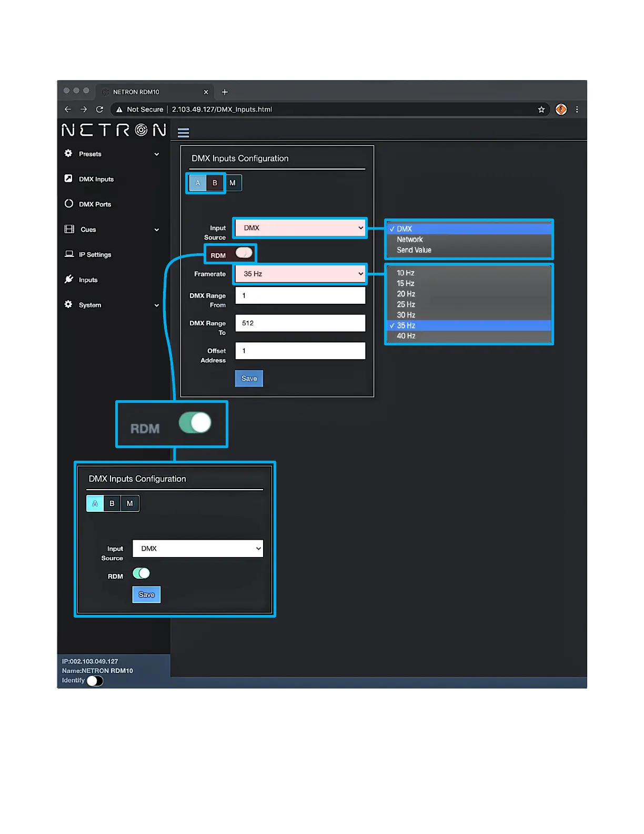This screenshot has height=834, width=644.
Task: Expand the System menu chevron
Action: pyautogui.click(x=156, y=305)
